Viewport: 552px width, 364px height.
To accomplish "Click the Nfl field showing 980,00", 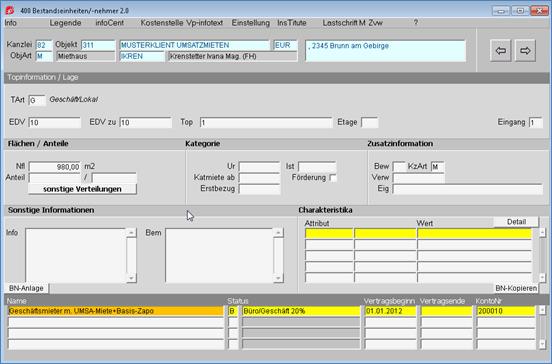I will click(55, 167).
